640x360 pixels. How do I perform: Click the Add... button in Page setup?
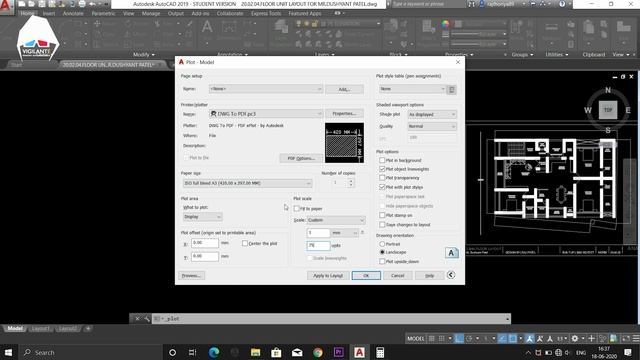click(x=344, y=89)
